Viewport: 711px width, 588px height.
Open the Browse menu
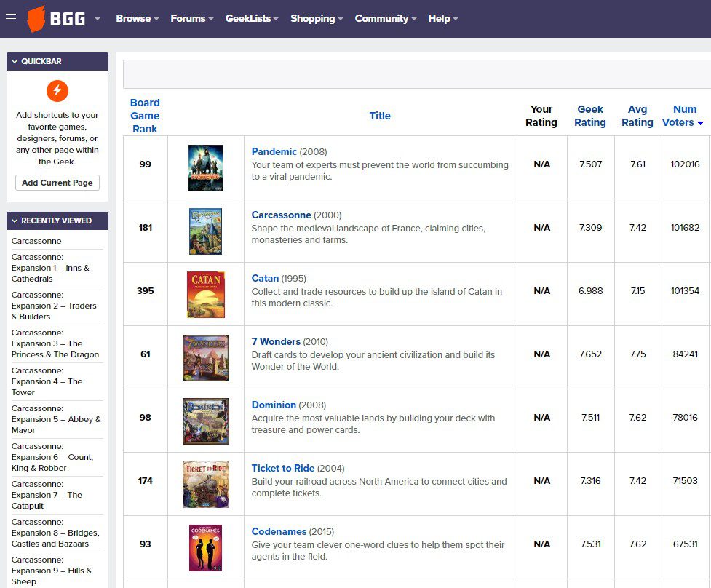pyautogui.click(x=137, y=19)
